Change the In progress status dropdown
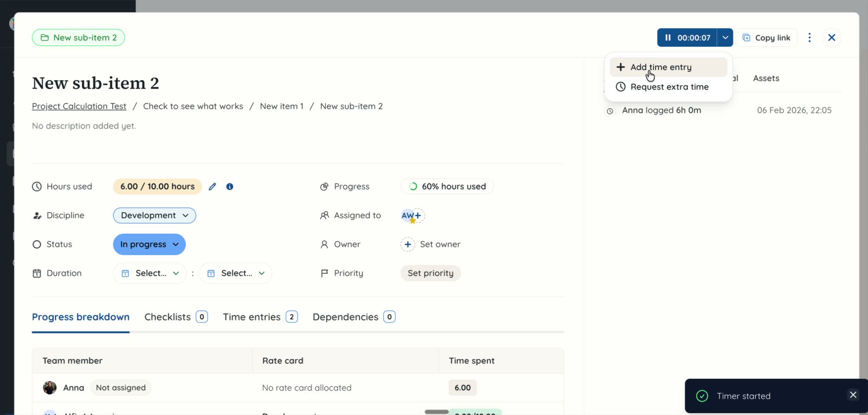The width and height of the screenshot is (868, 415). [x=149, y=244]
